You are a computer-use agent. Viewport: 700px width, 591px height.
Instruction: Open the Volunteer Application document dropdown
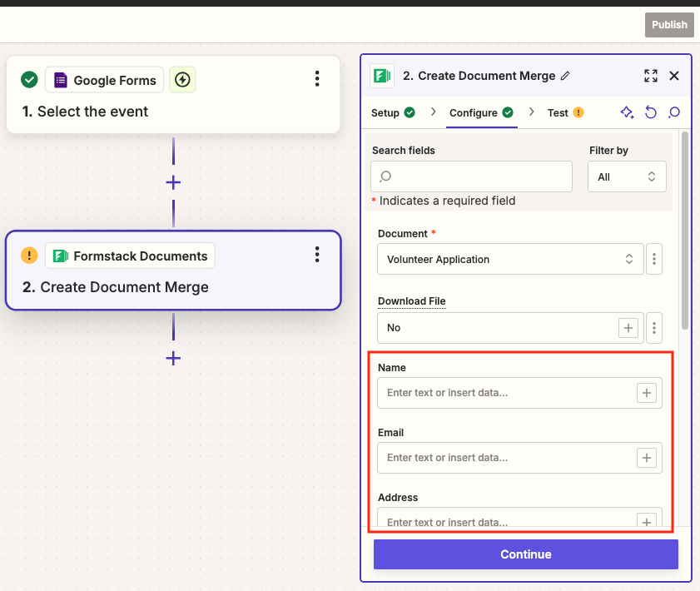(510, 259)
